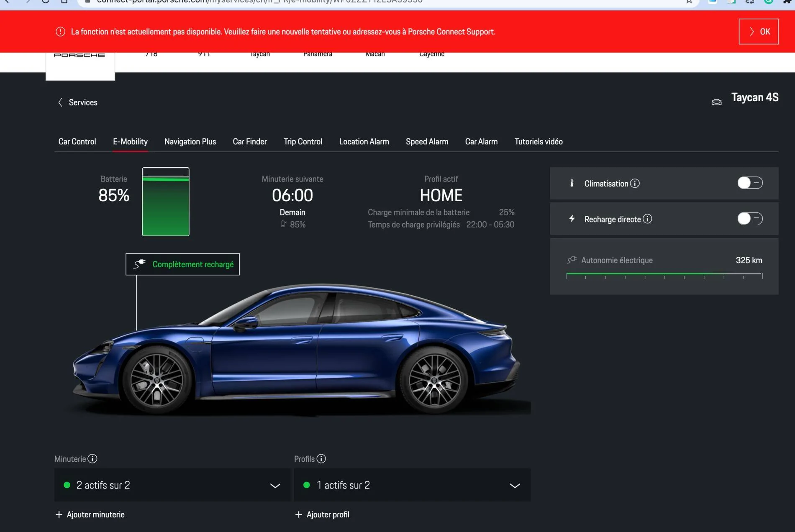Expand the Profils 1 actifs dropdown

click(412, 485)
